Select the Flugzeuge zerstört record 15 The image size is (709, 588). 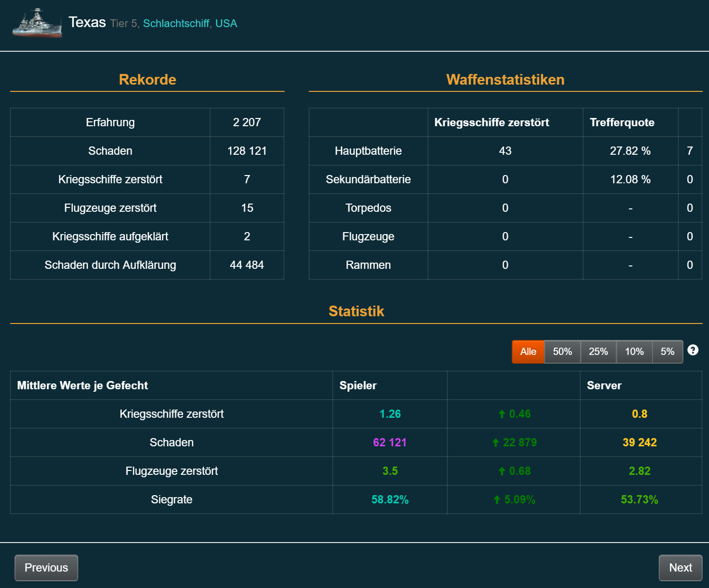pyautogui.click(x=247, y=208)
